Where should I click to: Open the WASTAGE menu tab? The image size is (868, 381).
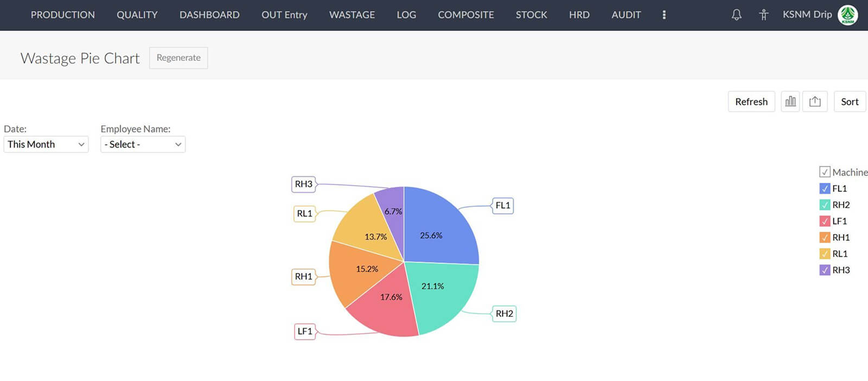click(x=352, y=15)
